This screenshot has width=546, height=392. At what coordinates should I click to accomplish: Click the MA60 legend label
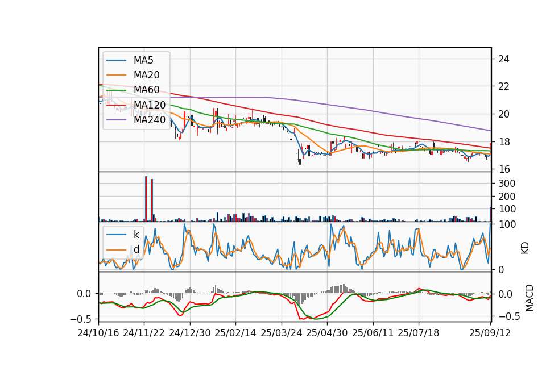click(x=146, y=90)
